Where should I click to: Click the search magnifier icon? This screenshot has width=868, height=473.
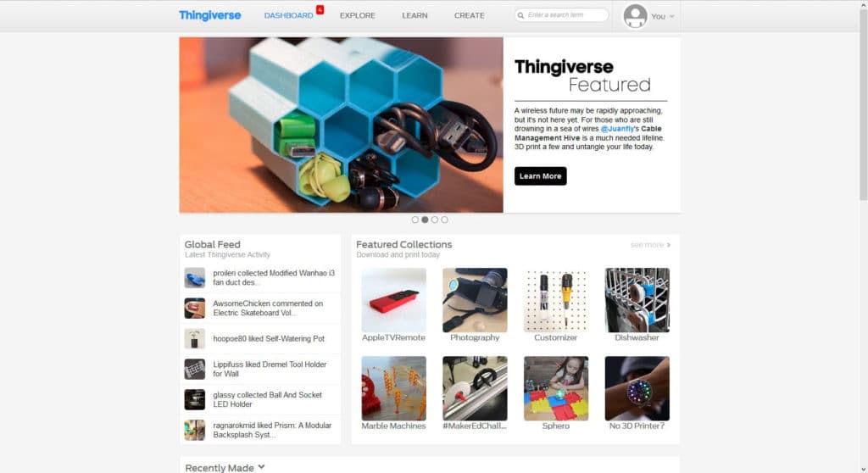[x=520, y=15]
